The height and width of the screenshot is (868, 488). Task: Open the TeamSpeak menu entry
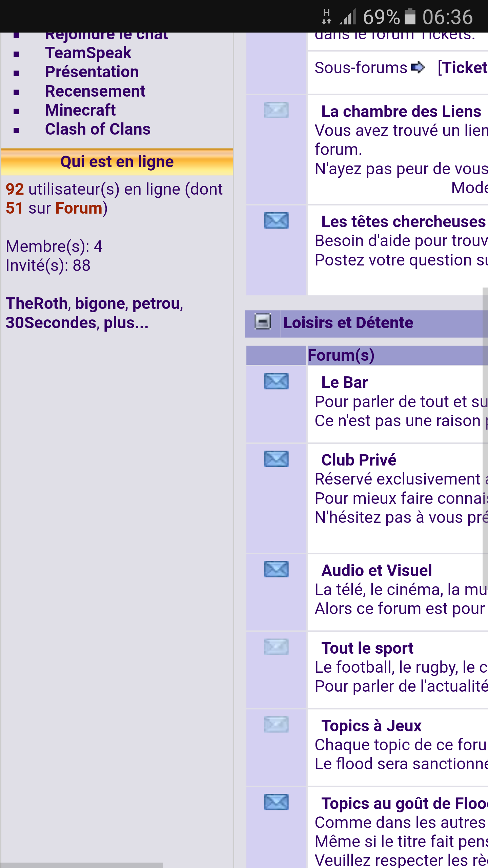tap(88, 53)
